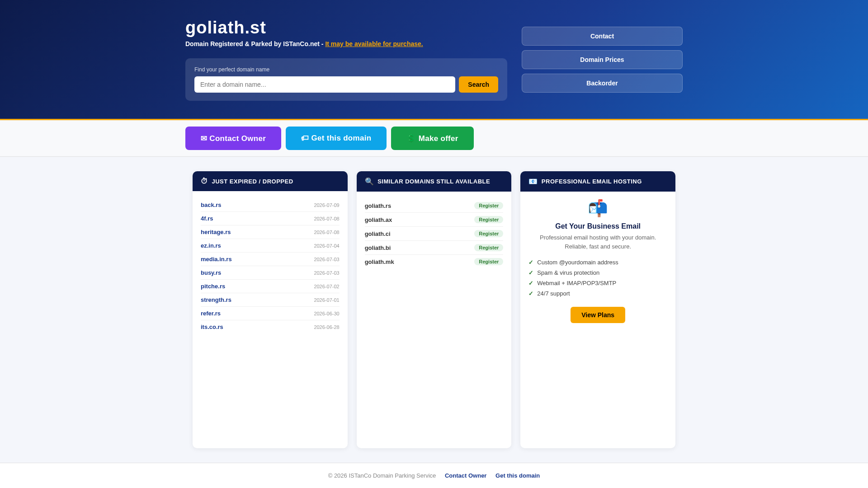Open the 4f.rs expired domain link
The width and height of the screenshot is (868, 488).
click(207, 219)
